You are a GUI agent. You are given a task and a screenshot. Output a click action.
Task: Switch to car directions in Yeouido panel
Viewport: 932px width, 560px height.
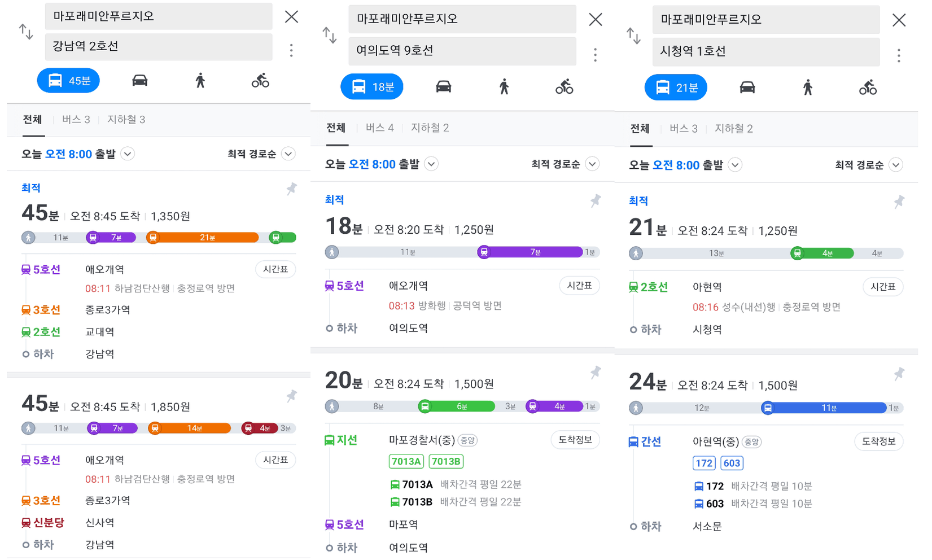444,87
